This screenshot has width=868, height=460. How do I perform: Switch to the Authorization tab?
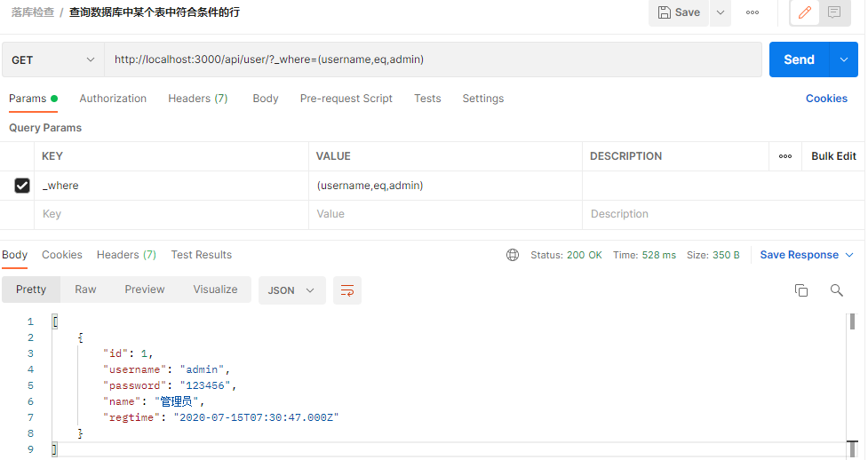click(113, 99)
